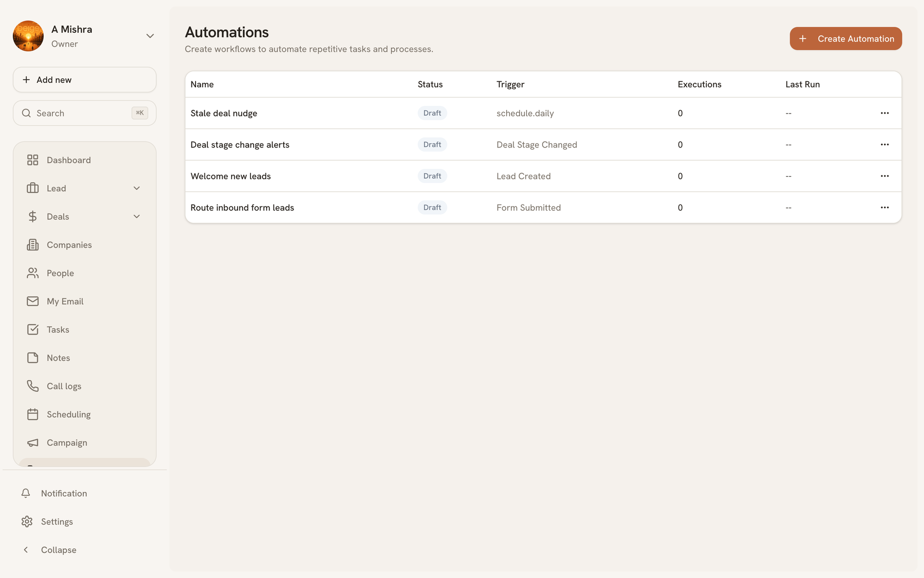The width and height of the screenshot is (924, 578).
Task: Expand the Deals submenu chevron
Action: [x=137, y=216]
